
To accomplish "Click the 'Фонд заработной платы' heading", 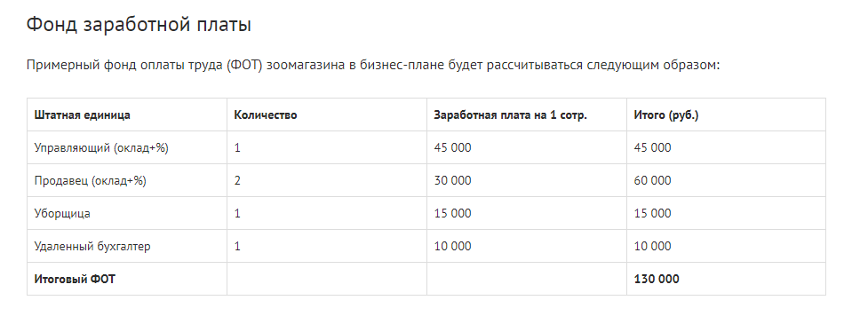I will [139, 26].
